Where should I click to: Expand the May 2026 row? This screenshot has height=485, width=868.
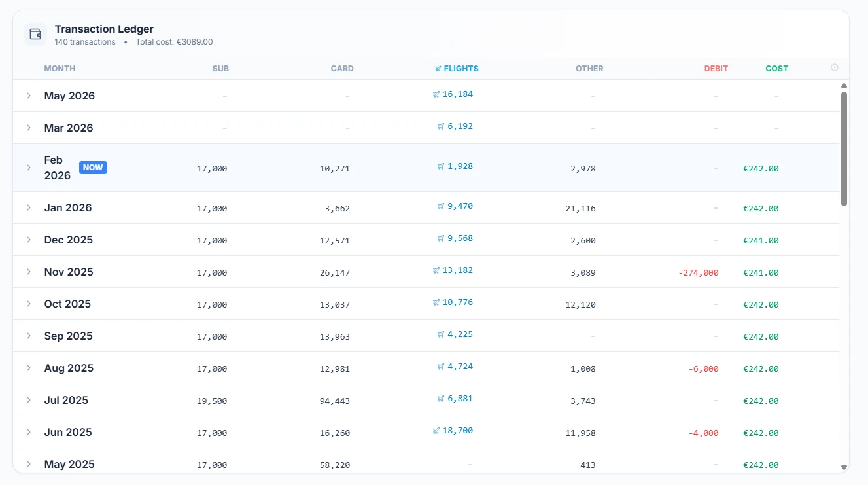[x=28, y=96]
